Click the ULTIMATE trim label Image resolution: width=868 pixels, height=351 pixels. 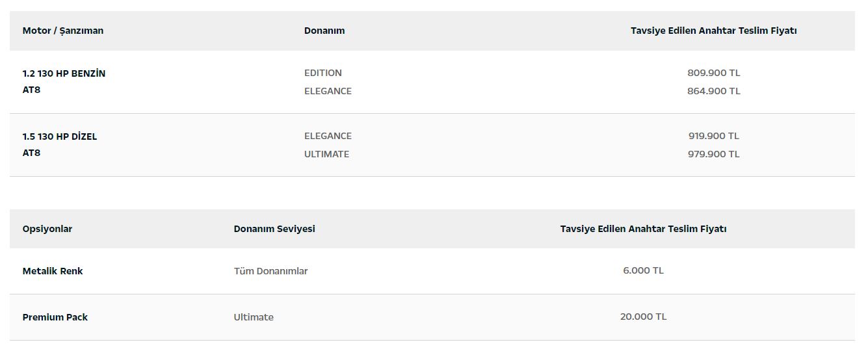(326, 154)
